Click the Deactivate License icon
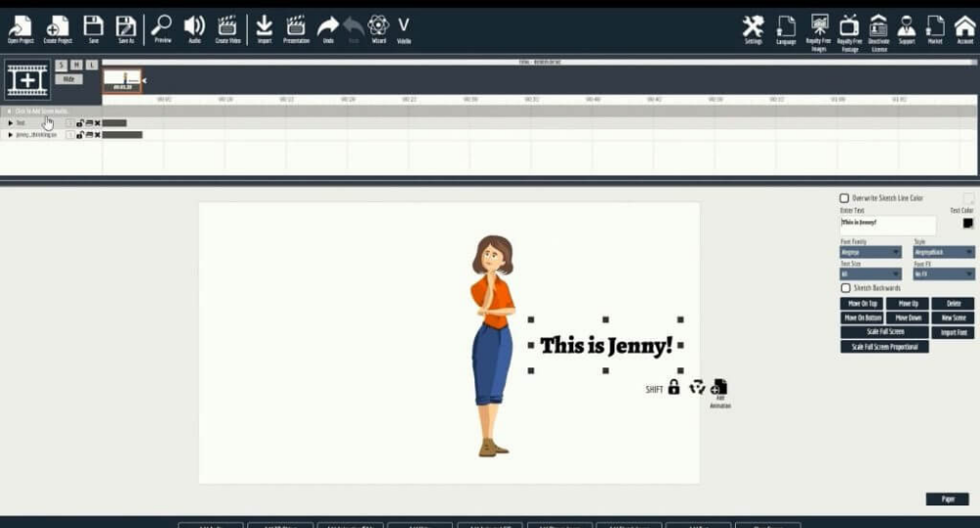The height and width of the screenshot is (528, 980). pyautogui.click(x=879, y=32)
